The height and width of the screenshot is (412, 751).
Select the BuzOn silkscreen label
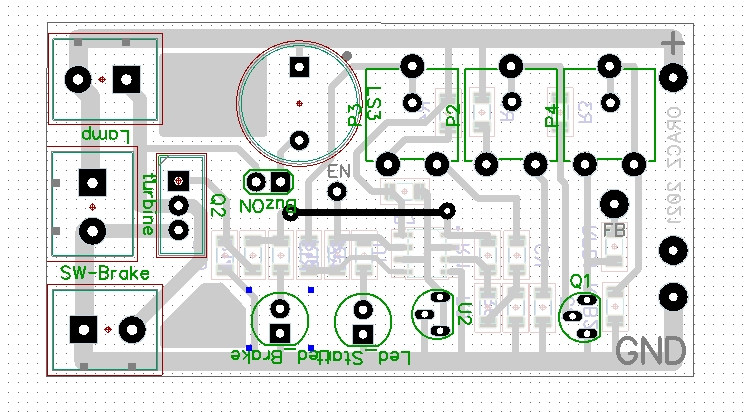tap(268, 206)
